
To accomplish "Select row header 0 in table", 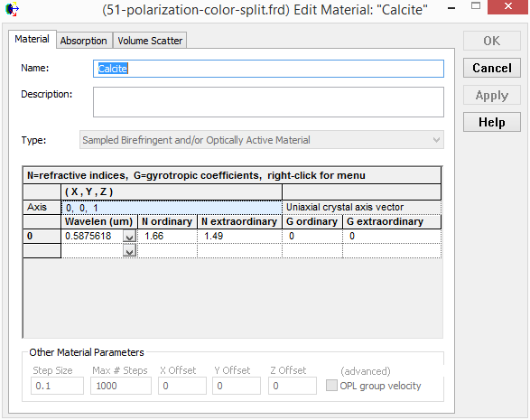I will (x=42, y=236).
